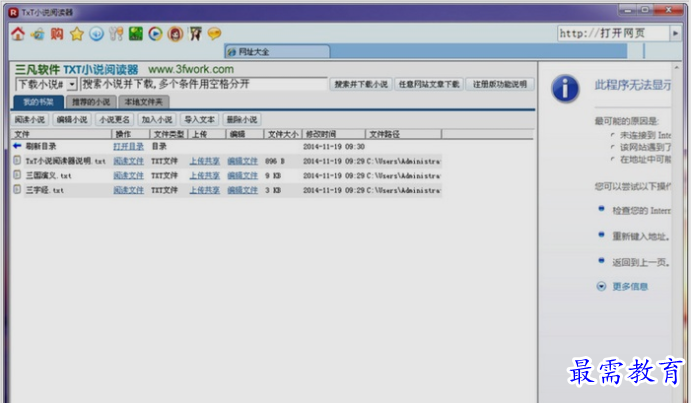Select the 网址大全 browser tab
Screen dimensions: 691x403
[x=277, y=52]
